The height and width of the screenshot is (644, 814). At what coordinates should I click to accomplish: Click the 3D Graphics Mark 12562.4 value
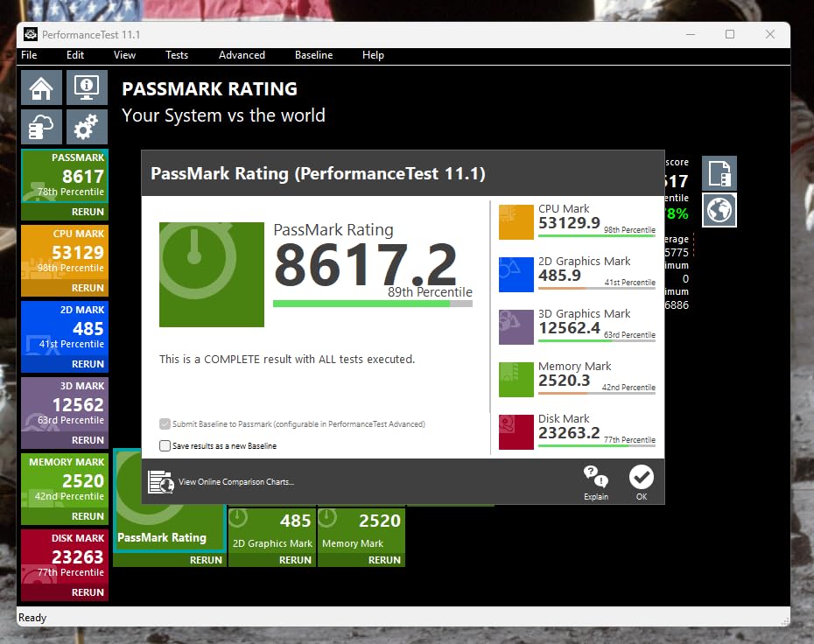tap(569, 328)
